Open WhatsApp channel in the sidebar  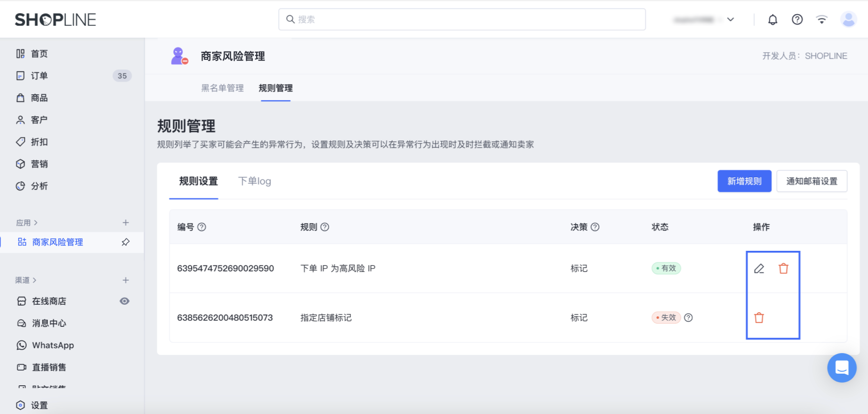(53, 346)
